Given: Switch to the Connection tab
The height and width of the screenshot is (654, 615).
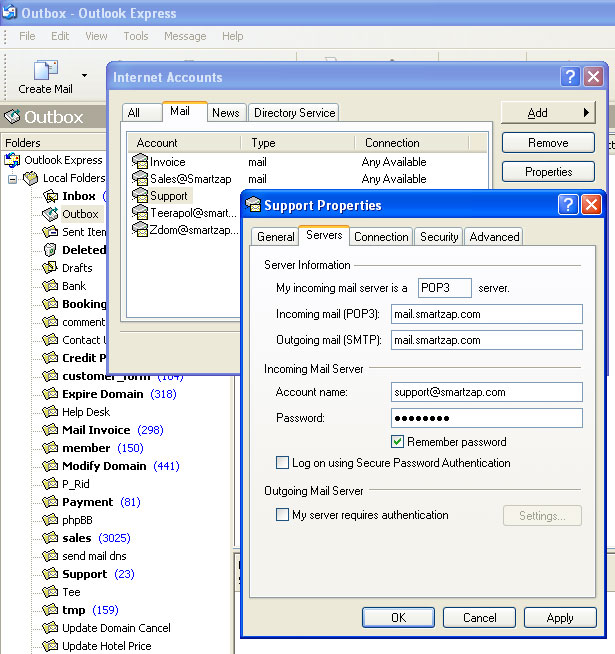Looking at the screenshot, I should [381, 237].
